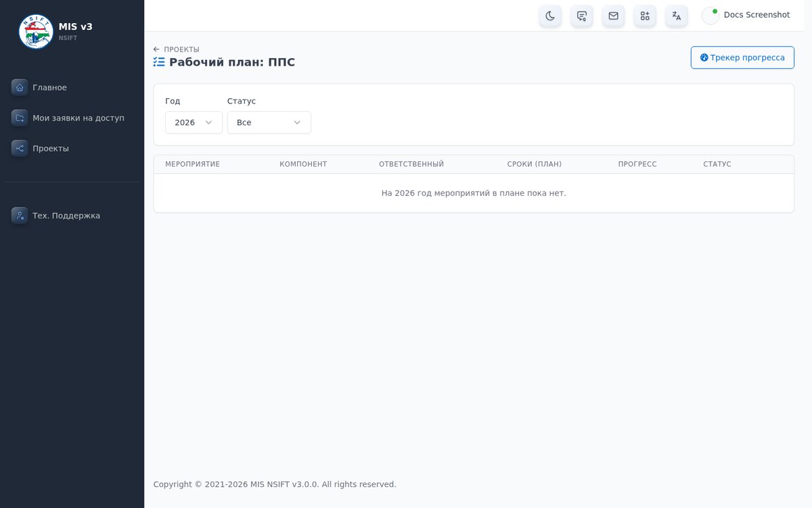The image size is (812, 508).
Task: Click the support icon beside Тех. Поддержка
Action: click(20, 215)
